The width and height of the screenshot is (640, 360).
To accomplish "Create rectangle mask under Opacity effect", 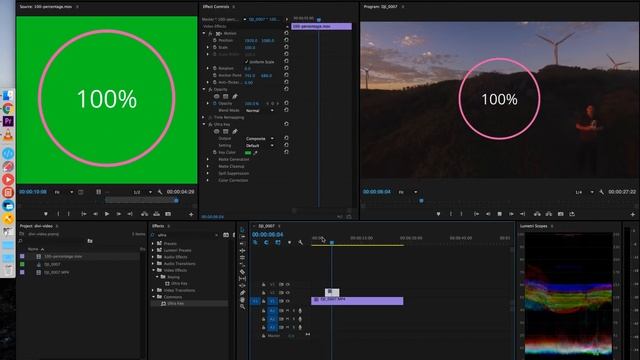I will 226,97.
